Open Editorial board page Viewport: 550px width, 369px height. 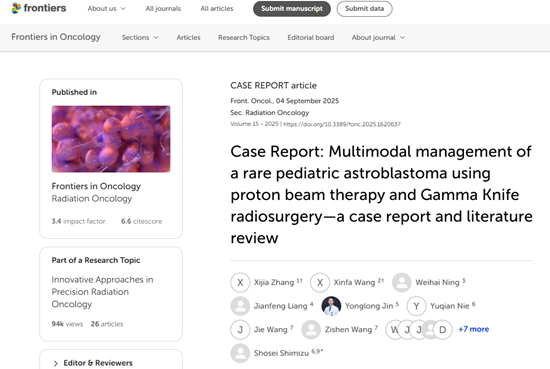tap(311, 38)
